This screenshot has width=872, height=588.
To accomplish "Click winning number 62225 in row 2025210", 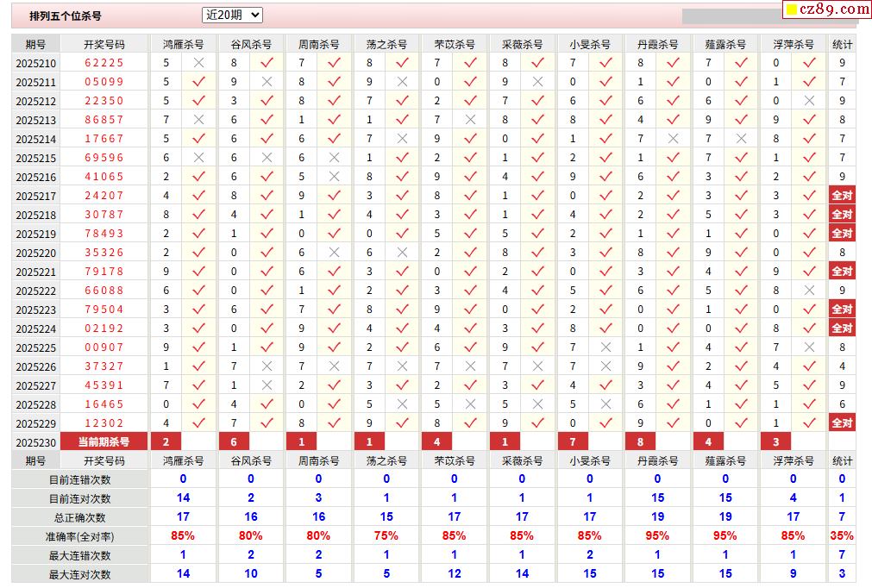I will [104, 63].
